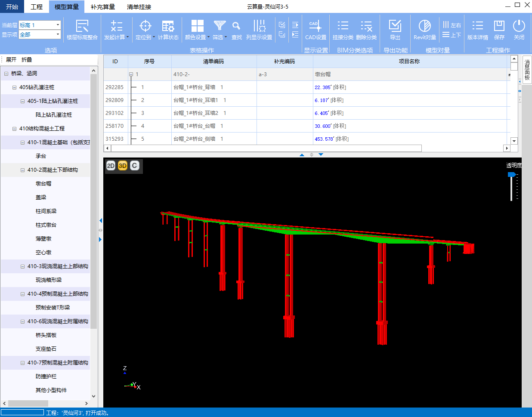Click the table horizontal scrollbar
This screenshot has height=417, width=532.
[x=266, y=148]
